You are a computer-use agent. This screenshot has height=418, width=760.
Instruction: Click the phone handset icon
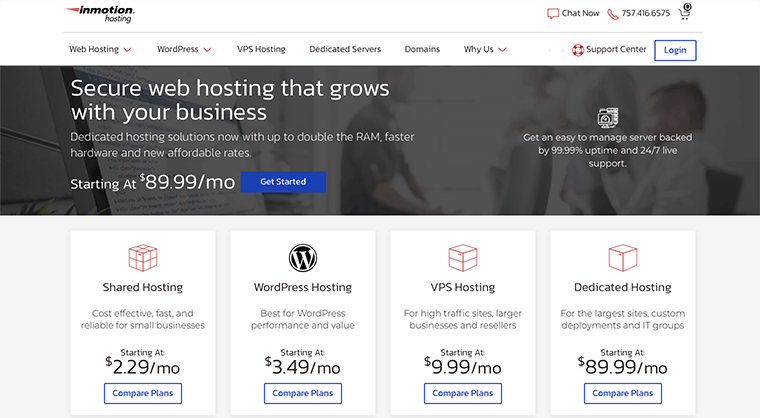[613, 14]
